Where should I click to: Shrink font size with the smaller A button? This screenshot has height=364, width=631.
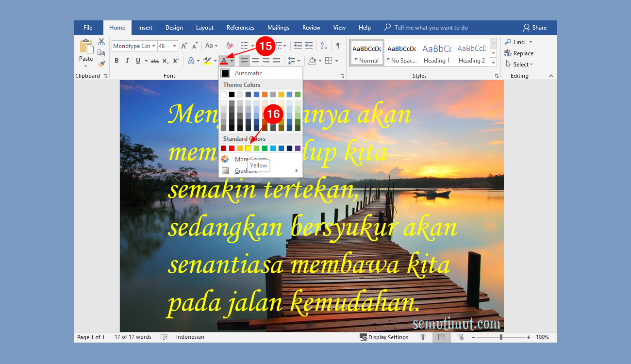pyautogui.click(x=195, y=46)
